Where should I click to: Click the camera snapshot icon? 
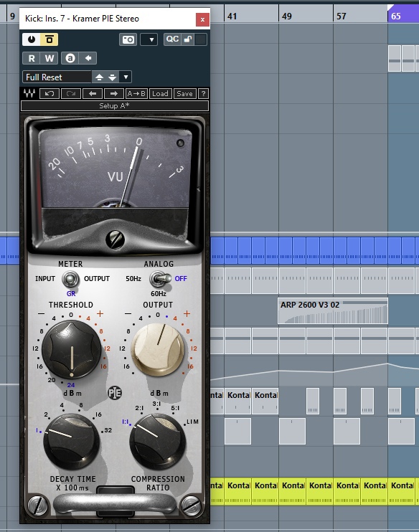[128, 39]
